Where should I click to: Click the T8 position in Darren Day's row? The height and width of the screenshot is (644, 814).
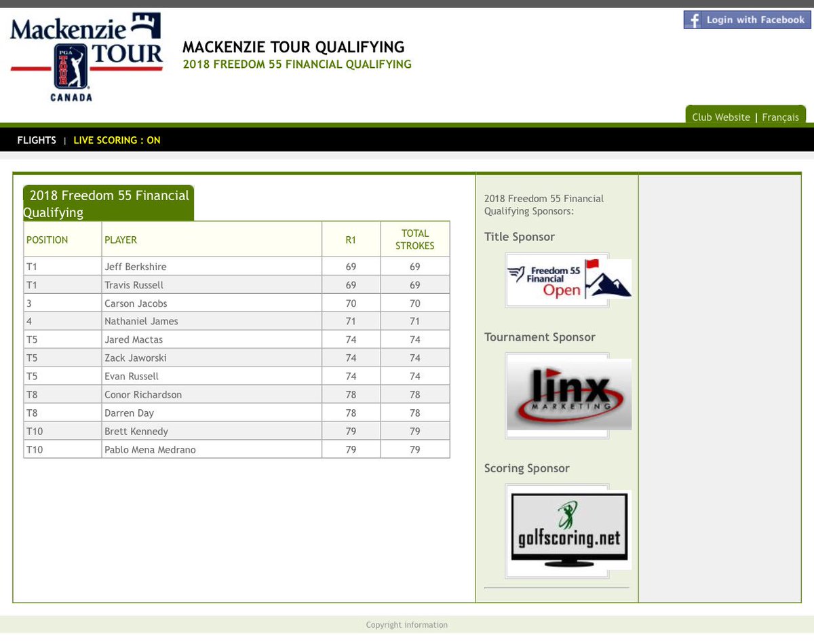pyautogui.click(x=31, y=413)
